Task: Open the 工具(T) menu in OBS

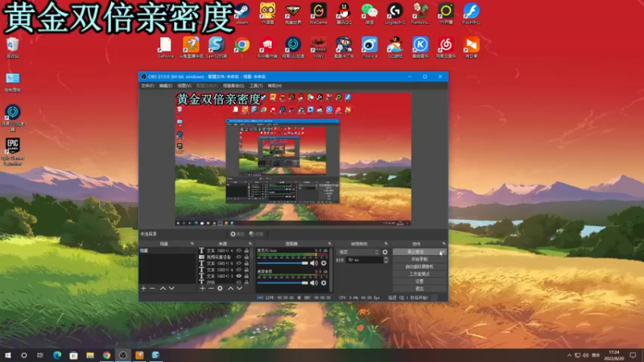Action: click(256, 86)
